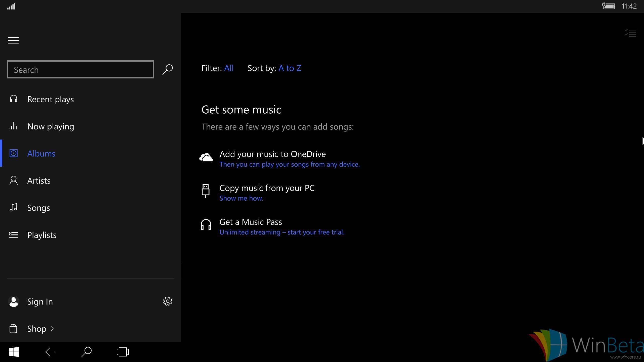Click the Sign In label
Image resolution: width=644 pixels, height=362 pixels.
coord(40,302)
